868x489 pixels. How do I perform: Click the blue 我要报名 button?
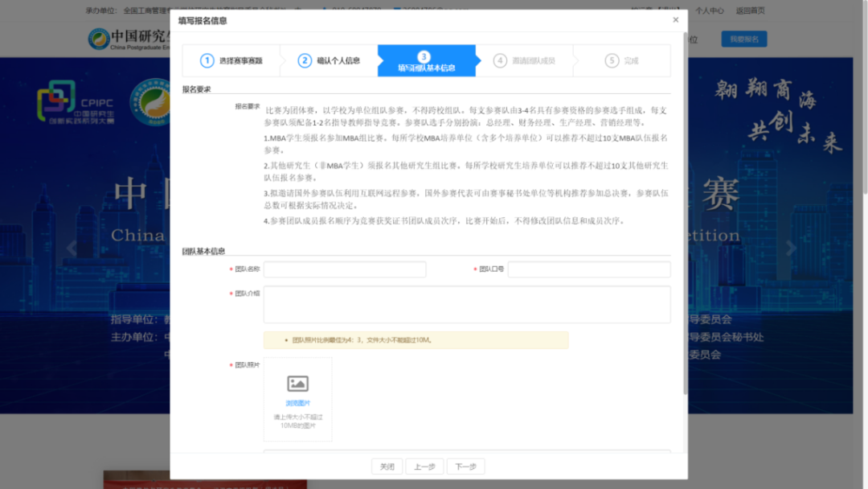point(743,39)
